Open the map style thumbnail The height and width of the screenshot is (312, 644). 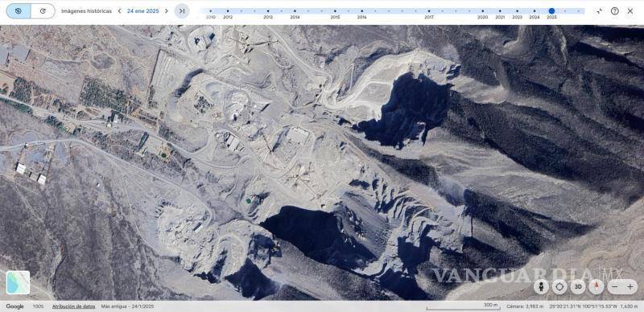(18, 282)
